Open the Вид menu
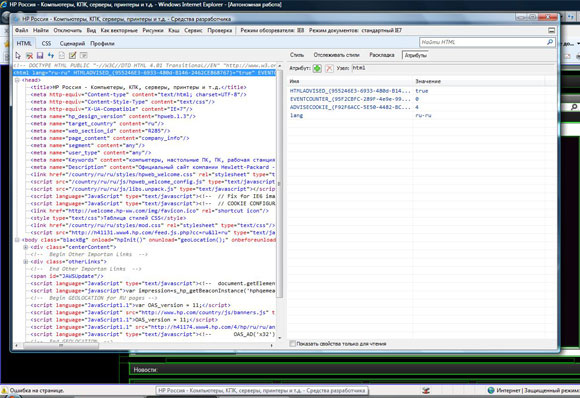This screenshot has width=580, height=398. click(91, 30)
